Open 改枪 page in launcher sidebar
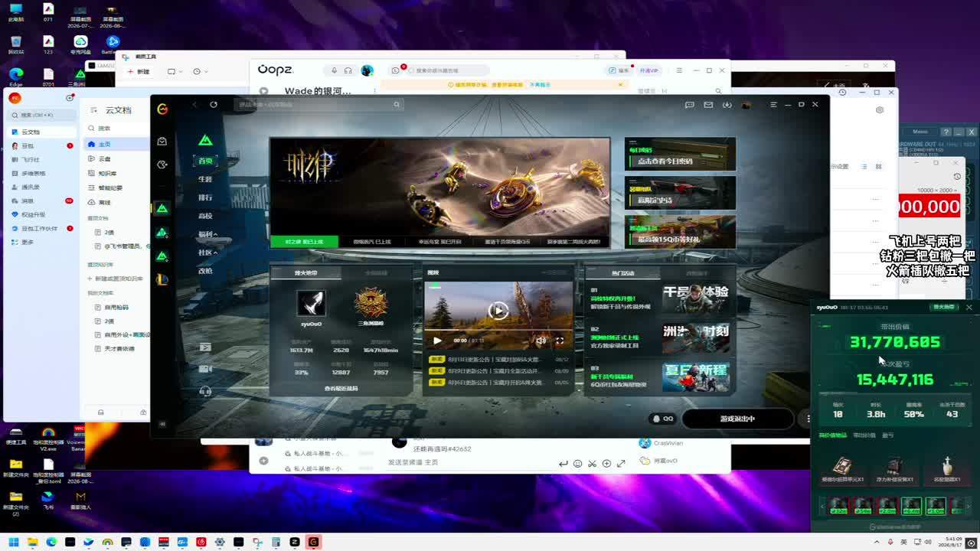This screenshot has width=980, height=551. point(205,271)
